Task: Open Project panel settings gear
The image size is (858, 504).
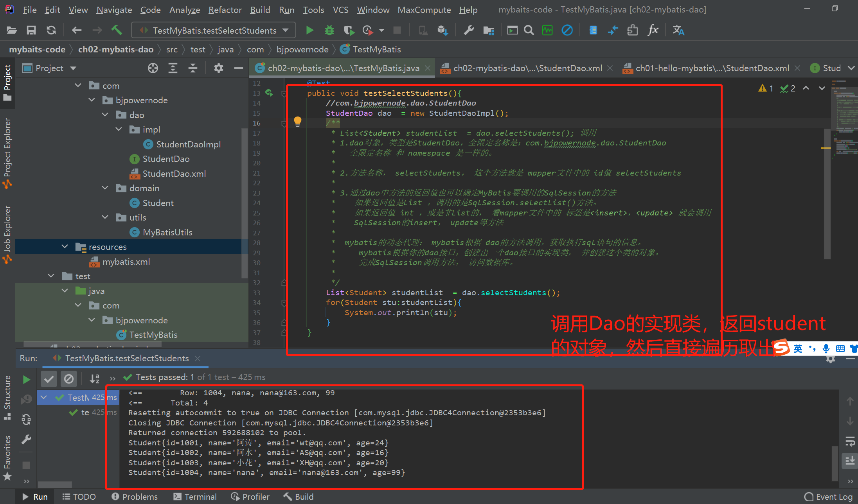Action: [218, 68]
